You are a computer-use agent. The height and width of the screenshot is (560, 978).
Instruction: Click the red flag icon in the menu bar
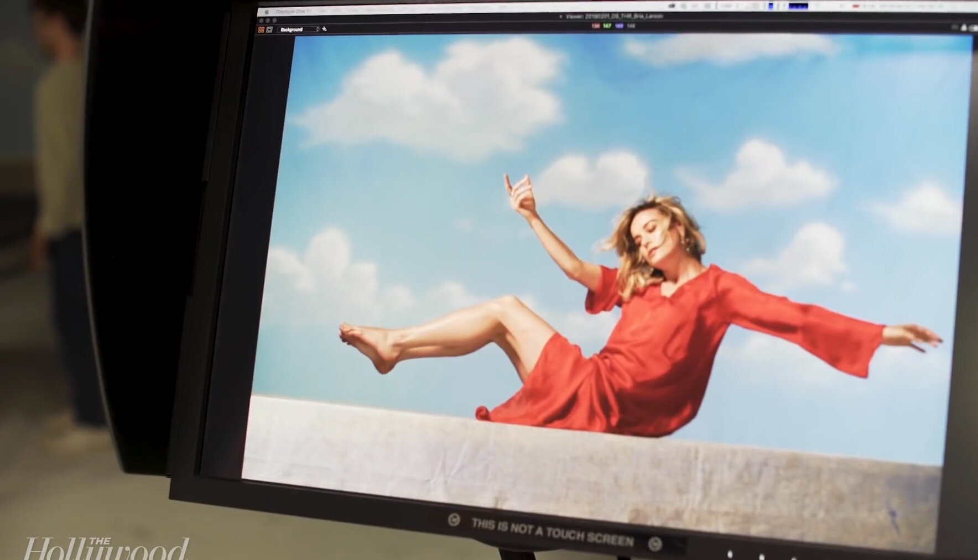[x=856, y=6]
